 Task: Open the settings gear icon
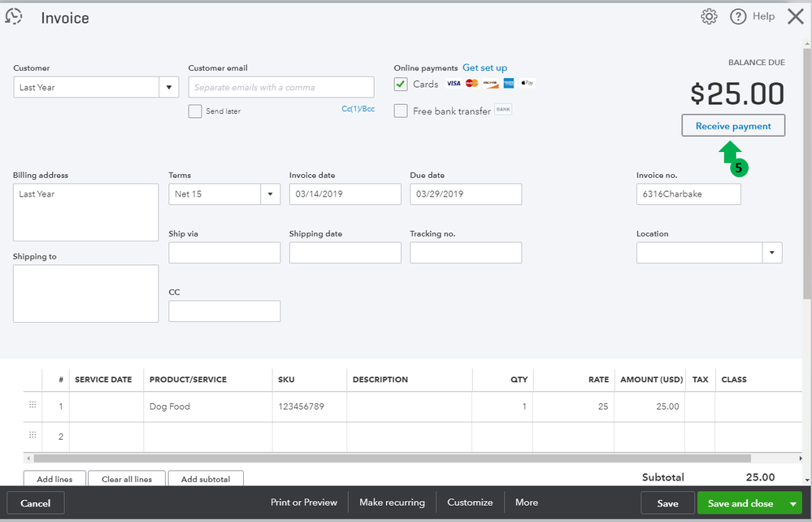click(709, 16)
